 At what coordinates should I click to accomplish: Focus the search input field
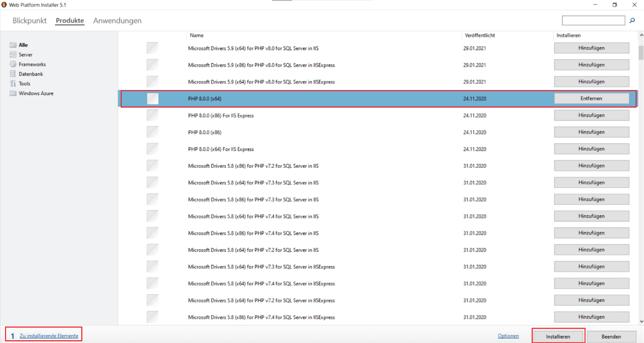pos(593,20)
